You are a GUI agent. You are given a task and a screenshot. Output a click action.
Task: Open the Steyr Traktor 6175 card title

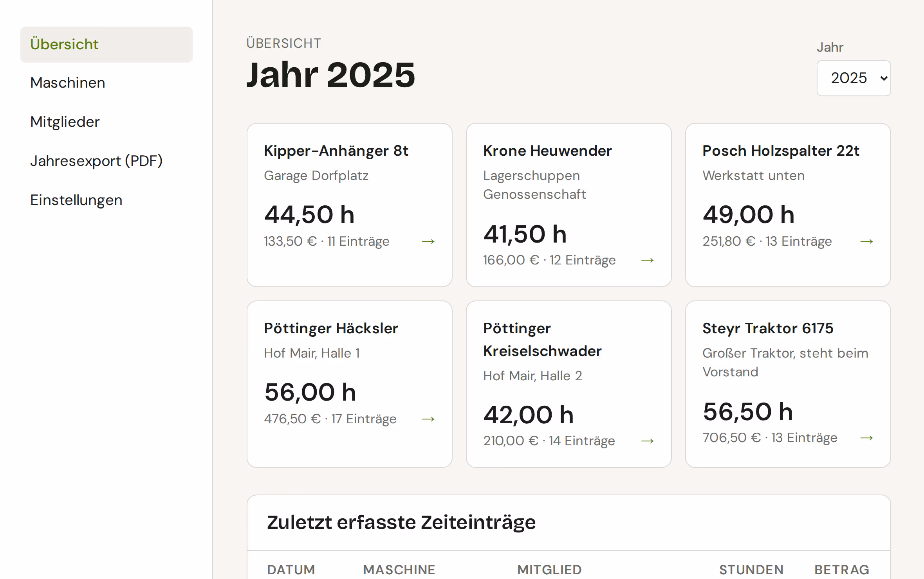768,329
